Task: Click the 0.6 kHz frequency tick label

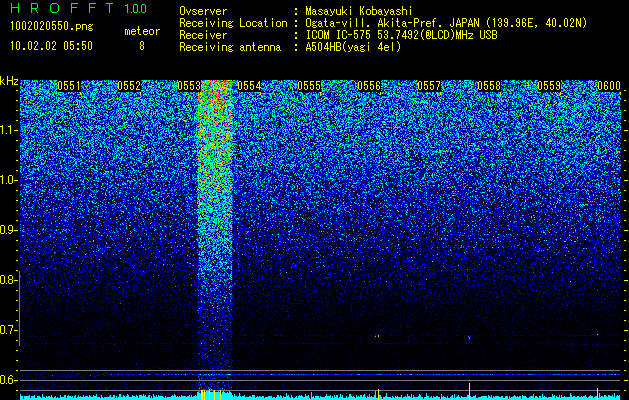Action: pyautogui.click(x=8, y=380)
